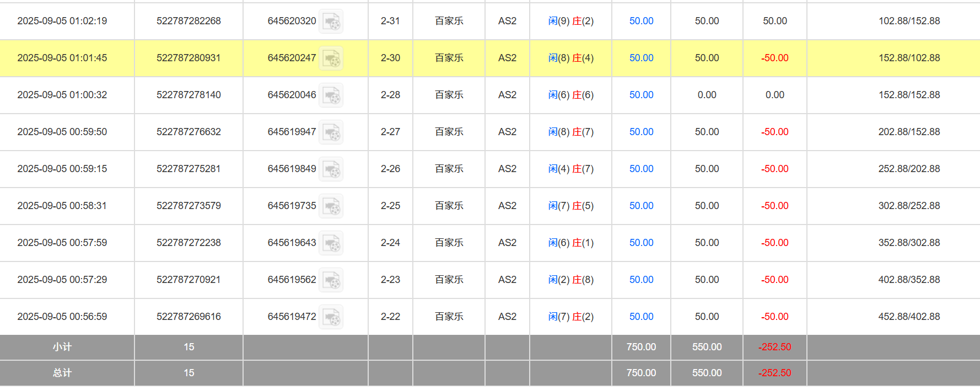This screenshot has height=390, width=980.
Task: Select balance cell 452.88/402.88
Action: coord(909,317)
